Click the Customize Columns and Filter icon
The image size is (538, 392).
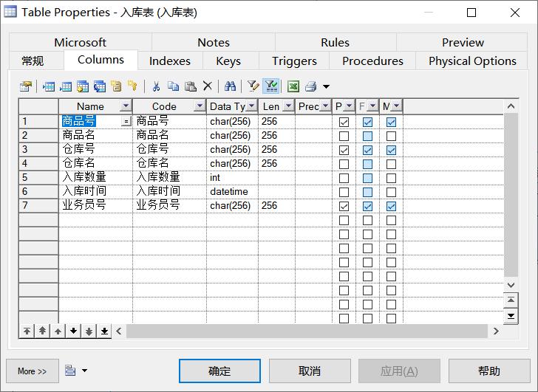click(x=253, y=86)
